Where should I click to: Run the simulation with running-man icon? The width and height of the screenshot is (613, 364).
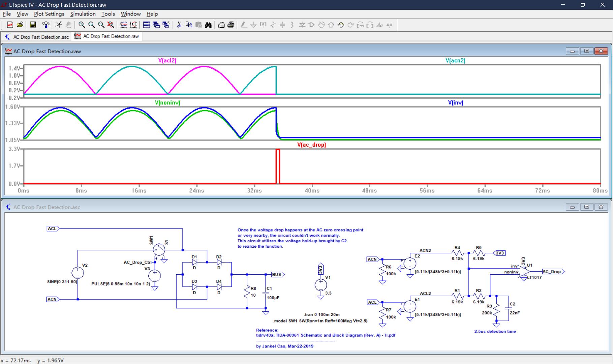(x=59, y=25)
